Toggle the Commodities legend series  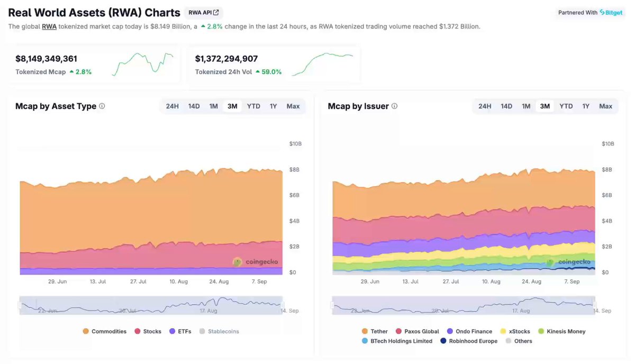click(105, 332)
